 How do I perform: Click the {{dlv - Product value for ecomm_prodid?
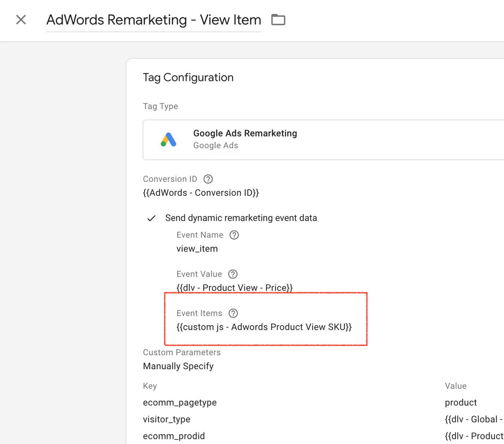click(x=474, y=436)
